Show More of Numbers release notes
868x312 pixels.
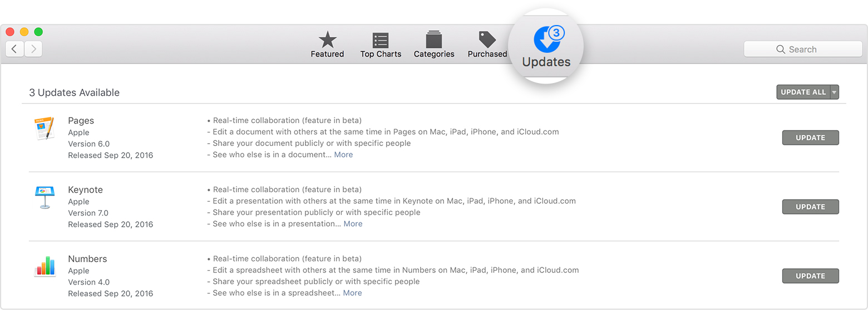(x=352, y=293)
